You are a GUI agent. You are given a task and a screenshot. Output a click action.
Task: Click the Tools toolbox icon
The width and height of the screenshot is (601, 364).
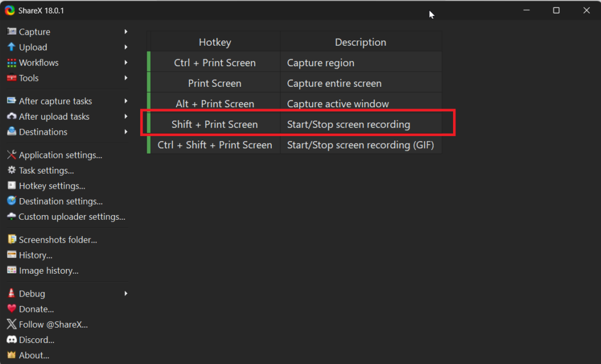click(x=11, y=78)
